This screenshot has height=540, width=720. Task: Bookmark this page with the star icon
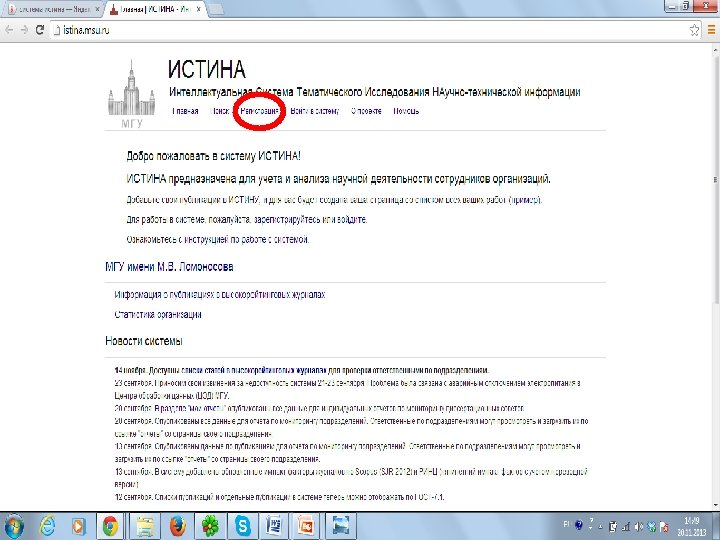694,30
